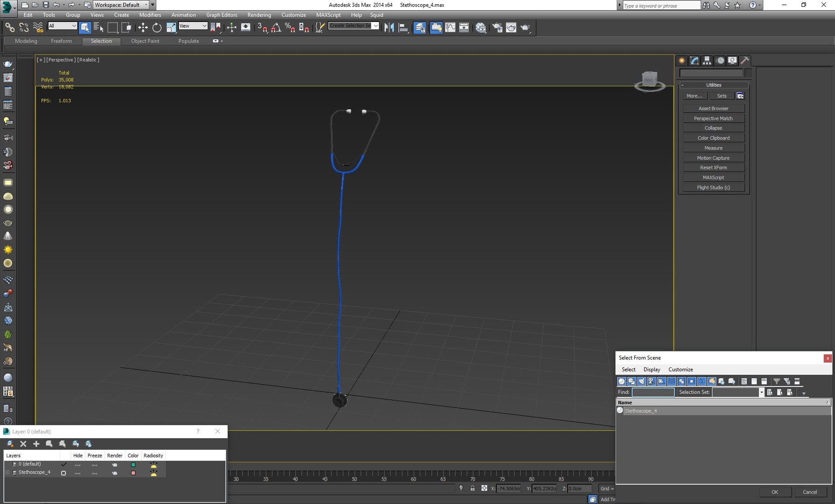Toggle Display Cameras filter in Select From Scene
The height and width of the screenshot is (504, 835).
(651, 381)
